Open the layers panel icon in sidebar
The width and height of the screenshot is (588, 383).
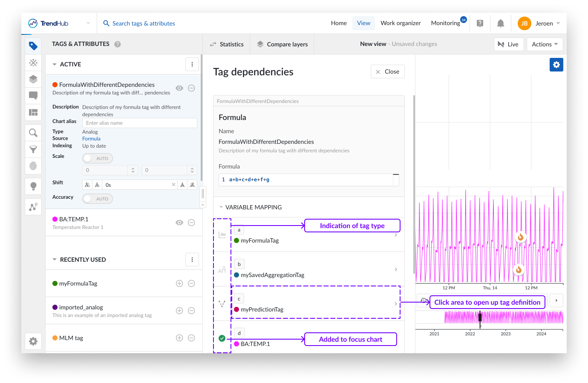coord(33,79)
